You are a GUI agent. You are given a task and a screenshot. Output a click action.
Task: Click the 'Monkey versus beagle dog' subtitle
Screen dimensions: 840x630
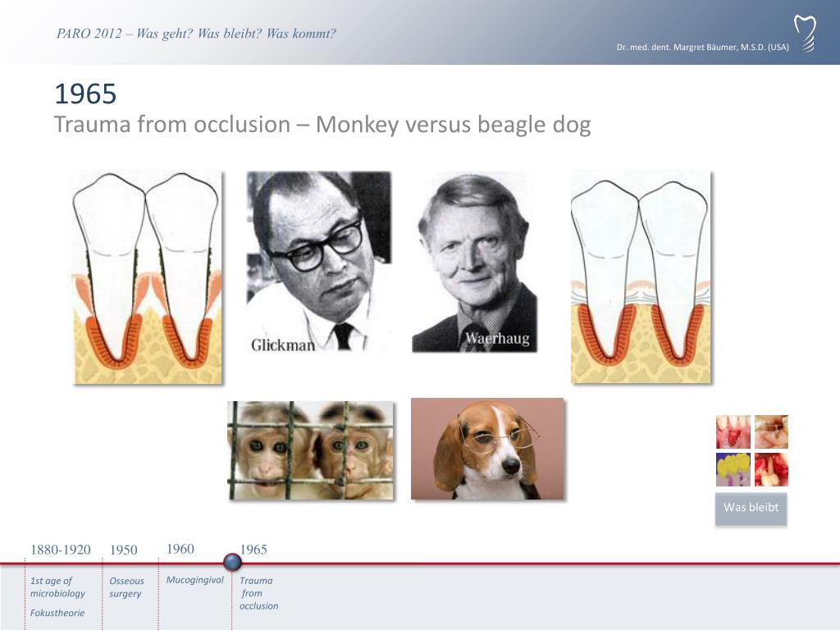[453, 125]
